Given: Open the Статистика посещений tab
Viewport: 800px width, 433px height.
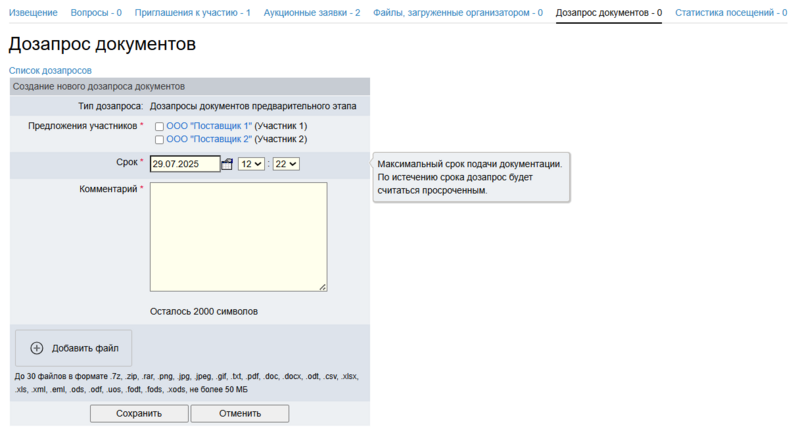Looking at the screenshot, I should coord(730,13).
